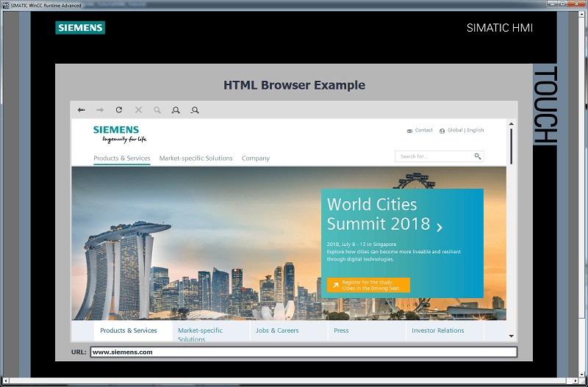Click the envelope icon beside Contact
588x387 pixels.
pos(409,131)
